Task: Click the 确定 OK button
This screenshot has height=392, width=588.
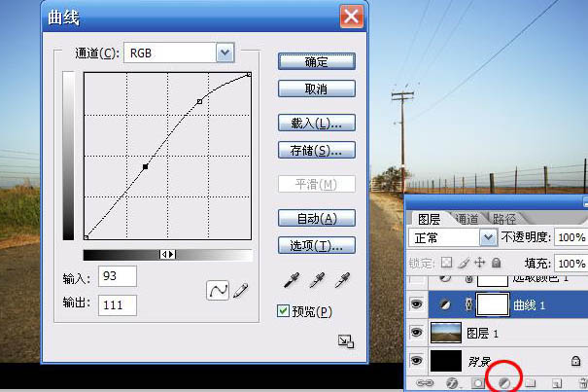Action: point(316,61)
